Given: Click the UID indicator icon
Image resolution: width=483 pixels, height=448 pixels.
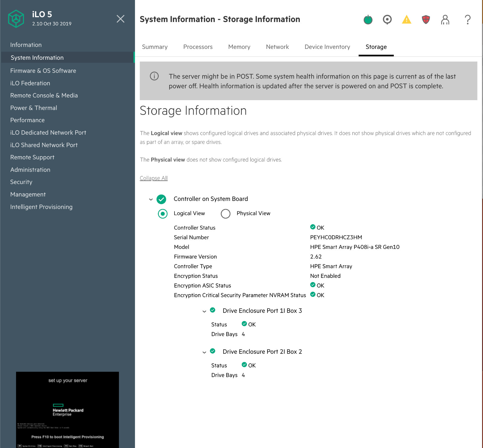Looking at the screenshot, I should 387,20.
